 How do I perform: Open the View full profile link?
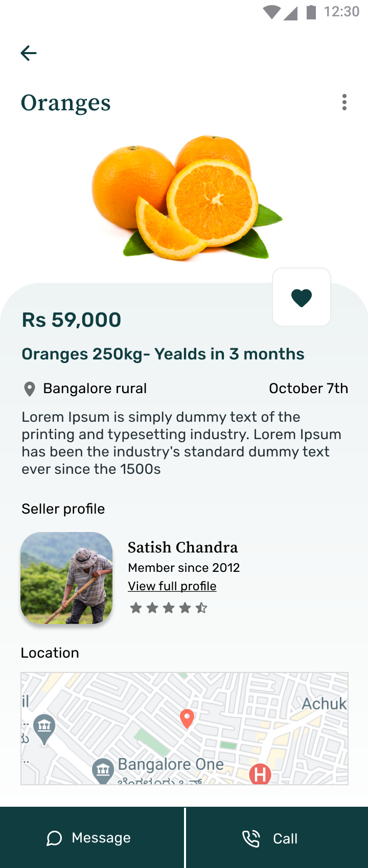(172, 586)
